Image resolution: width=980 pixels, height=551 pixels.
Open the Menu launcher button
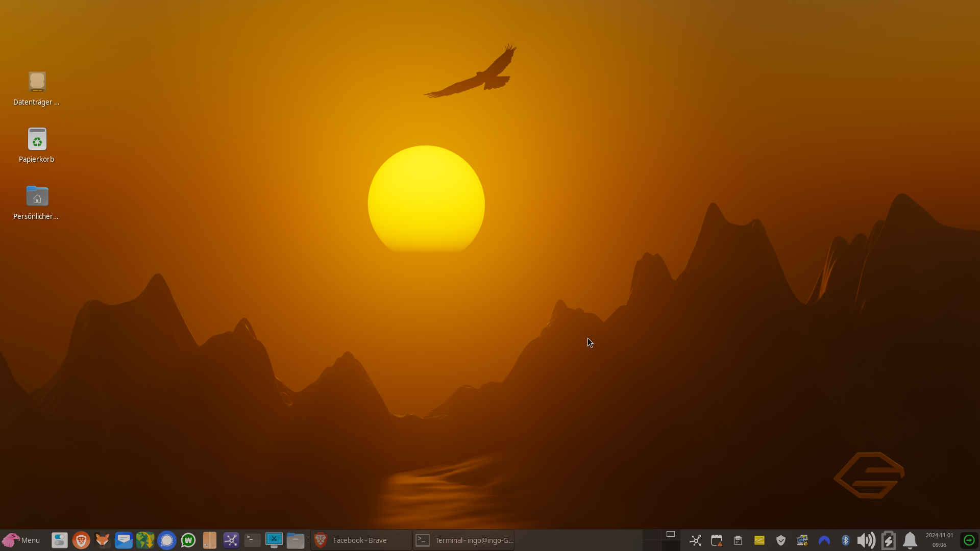[21, 540]
